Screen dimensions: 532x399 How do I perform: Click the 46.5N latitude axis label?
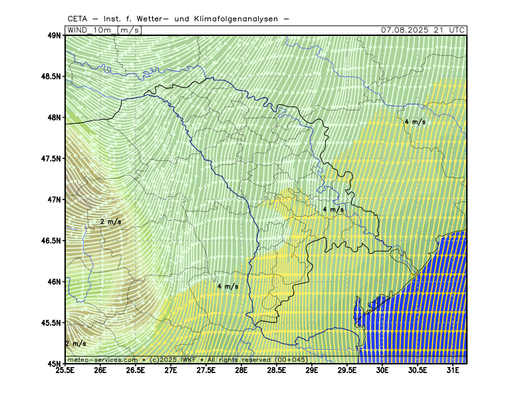coord(51,241)
